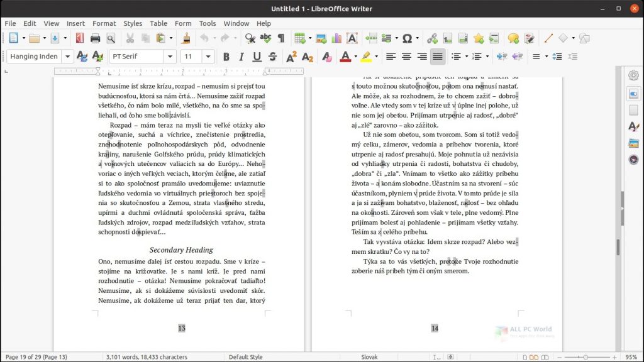Insert a footnote
This screenshot has height=362, width=644.
(x=448, y=38)
